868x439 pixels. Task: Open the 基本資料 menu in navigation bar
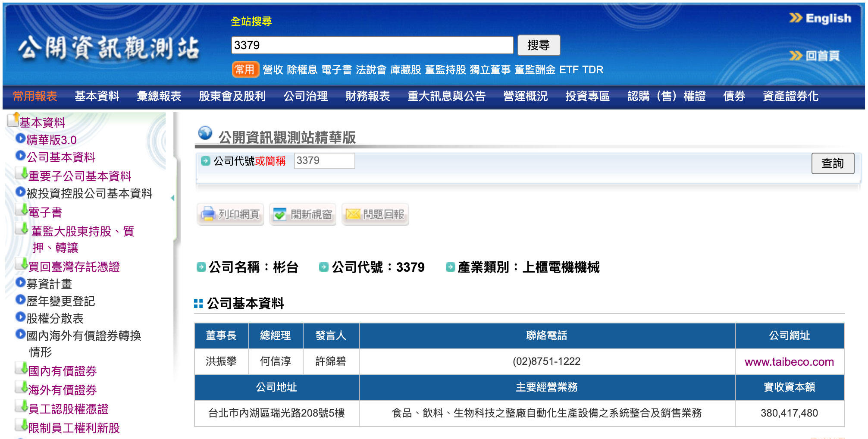coord(97,96)
